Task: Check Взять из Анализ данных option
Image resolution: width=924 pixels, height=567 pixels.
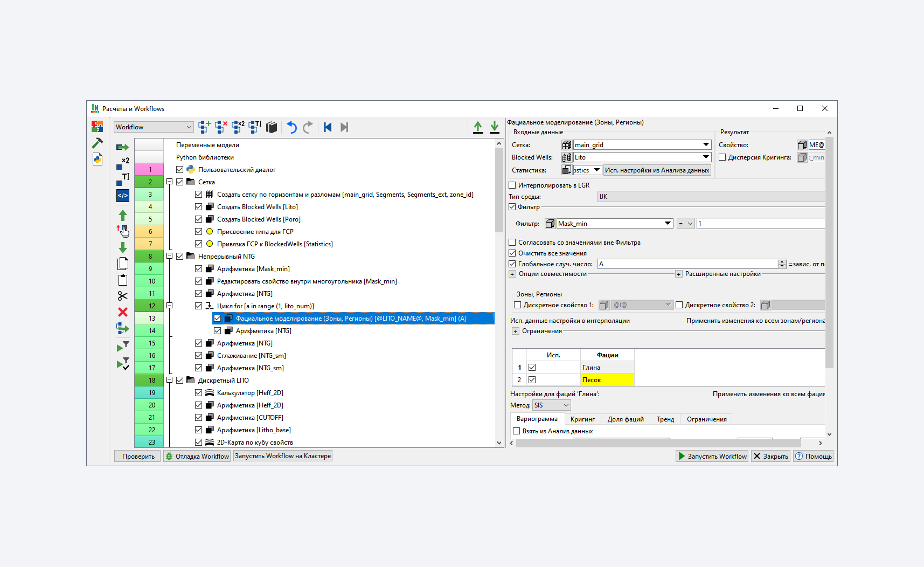Action: click(517, 431)
